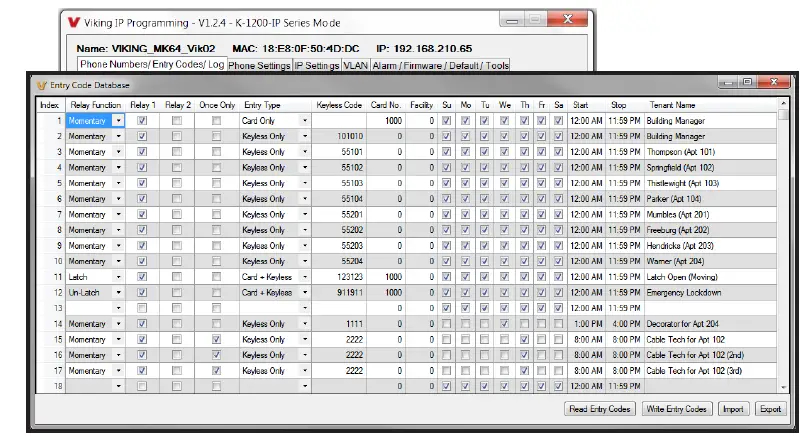The image size is (804, 443).
Task: Open the VLAN tab
Action: pyautogui.click(x=355, y=66)
